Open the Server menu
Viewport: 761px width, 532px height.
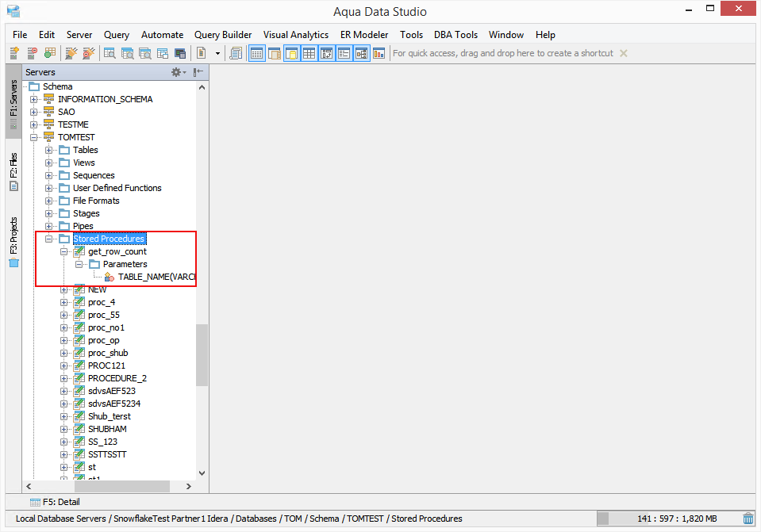click(79, 35)
